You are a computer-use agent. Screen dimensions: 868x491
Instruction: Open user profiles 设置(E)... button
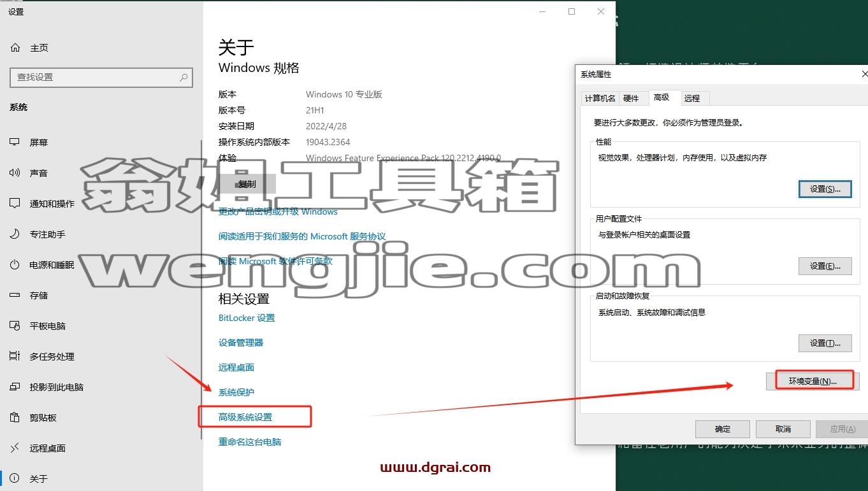click(825, 266)
